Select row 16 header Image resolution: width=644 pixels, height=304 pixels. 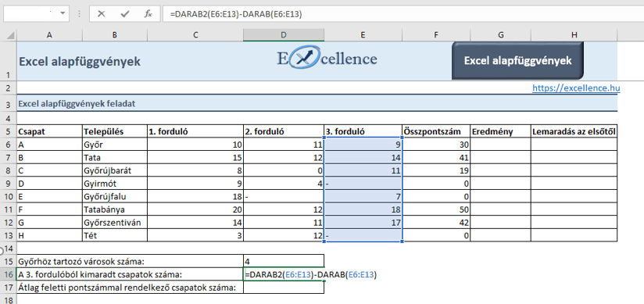pos(9,274)
